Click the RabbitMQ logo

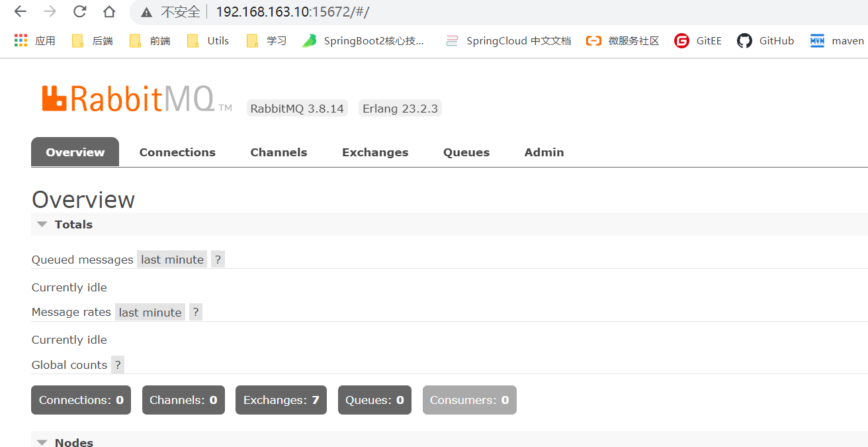pos(137,99)
